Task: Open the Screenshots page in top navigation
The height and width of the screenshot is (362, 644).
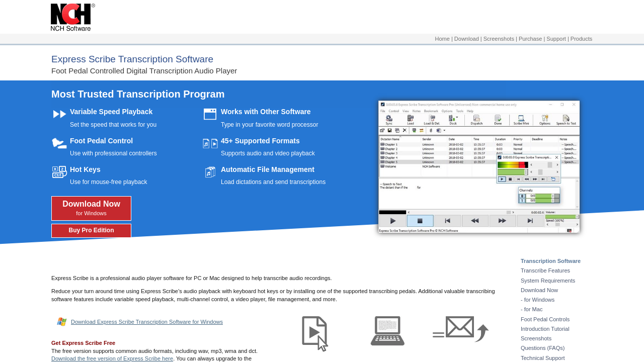Action: [x=499, y=39]
